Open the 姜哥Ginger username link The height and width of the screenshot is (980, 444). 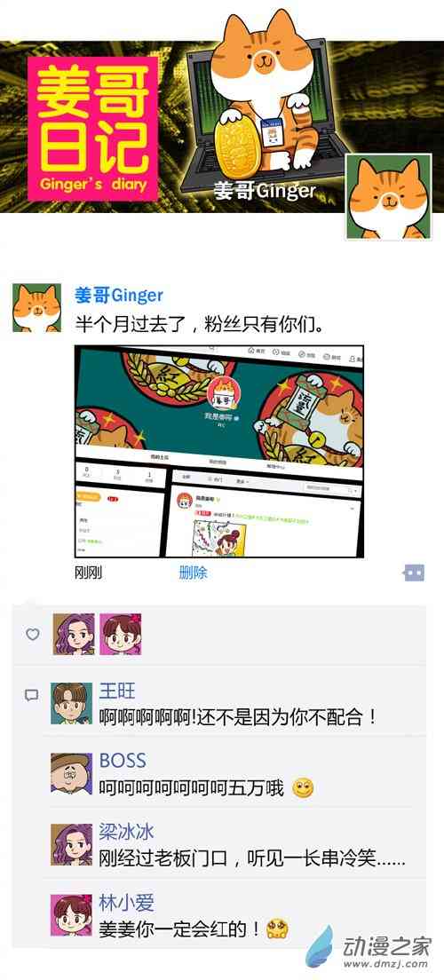point(119,295)
